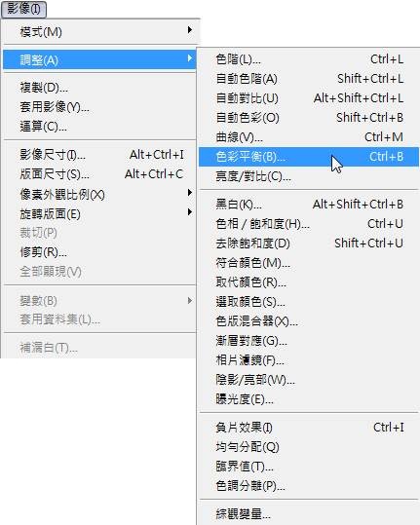The height and width of the screenshot is (525, 420).
Task: Select 負片效果(I) command
Action: click(x=309, y=428)
